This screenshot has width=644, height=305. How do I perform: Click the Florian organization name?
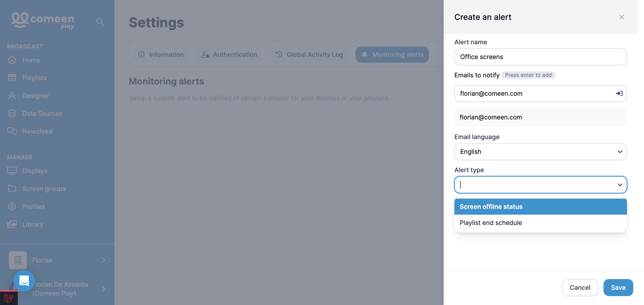(x=42, y=260)
